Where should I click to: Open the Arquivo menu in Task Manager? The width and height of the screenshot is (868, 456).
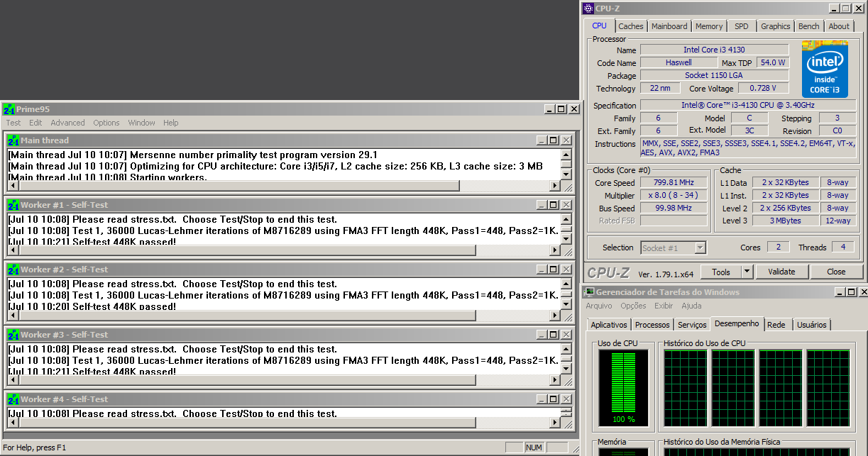599,306
